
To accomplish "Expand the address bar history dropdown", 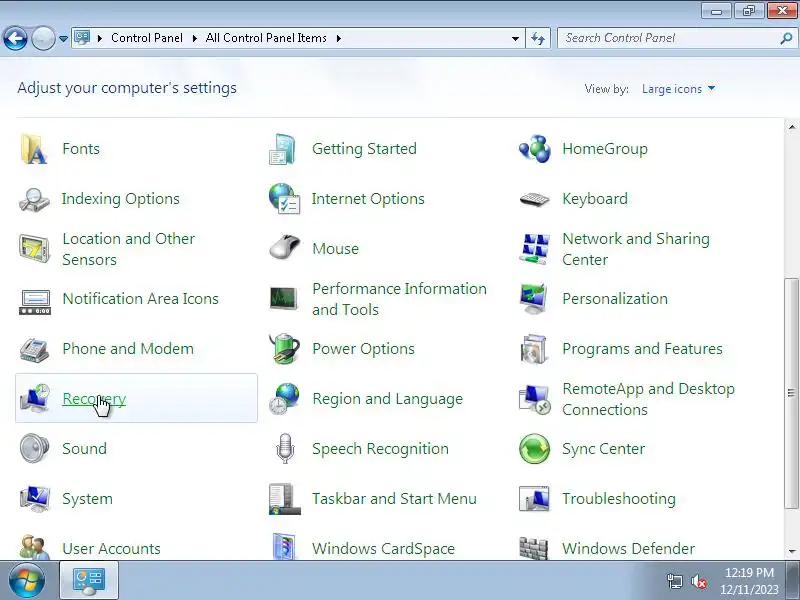I will point(515,38).
